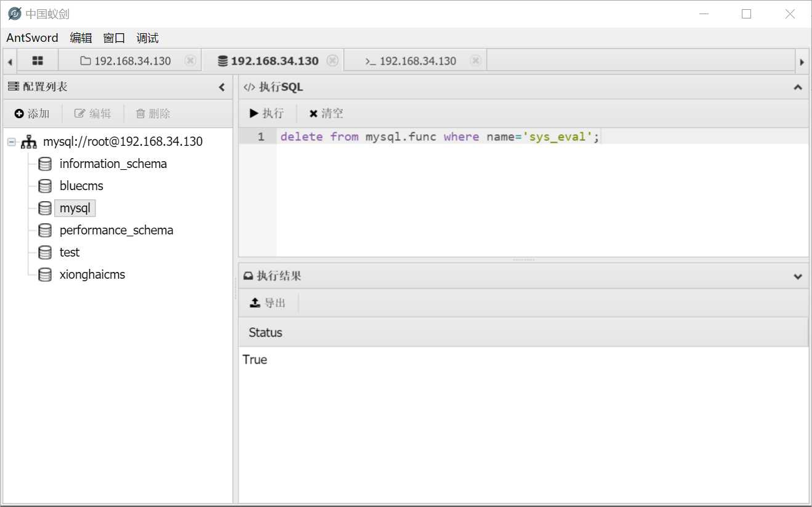Click the xionghaicms database icon
The height and width of the screenshot is (507, 812).
[45, 274]
